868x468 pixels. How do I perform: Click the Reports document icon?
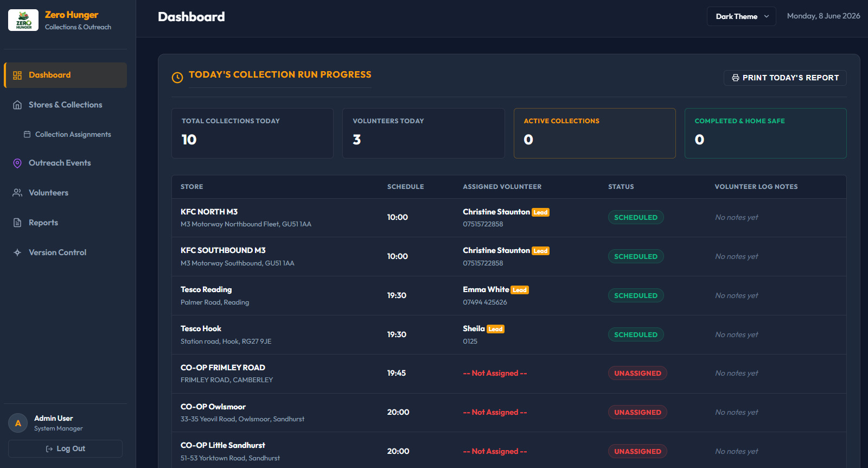[x=17, y=223]
